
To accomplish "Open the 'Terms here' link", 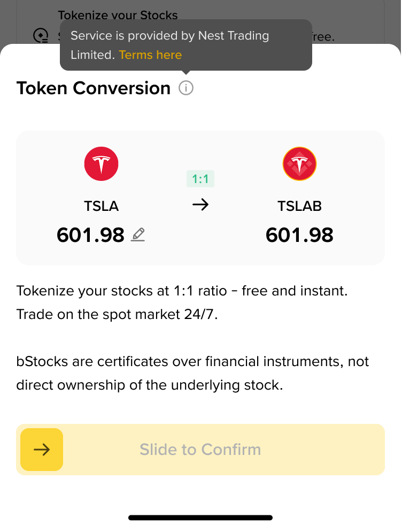I will (x=151, y=55).
